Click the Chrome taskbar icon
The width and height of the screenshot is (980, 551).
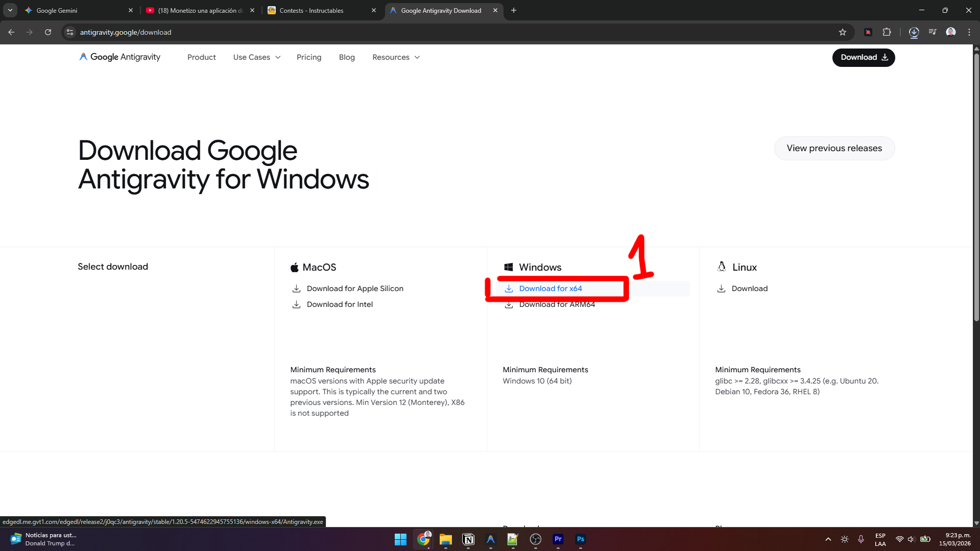pos(423,539)
